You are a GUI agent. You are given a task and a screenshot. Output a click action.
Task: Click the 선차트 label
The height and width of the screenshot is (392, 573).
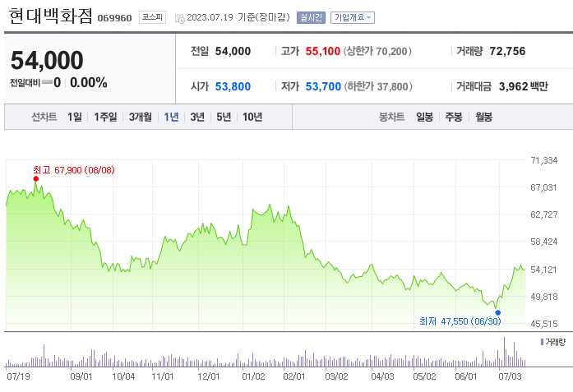click(x=44, y=117)
